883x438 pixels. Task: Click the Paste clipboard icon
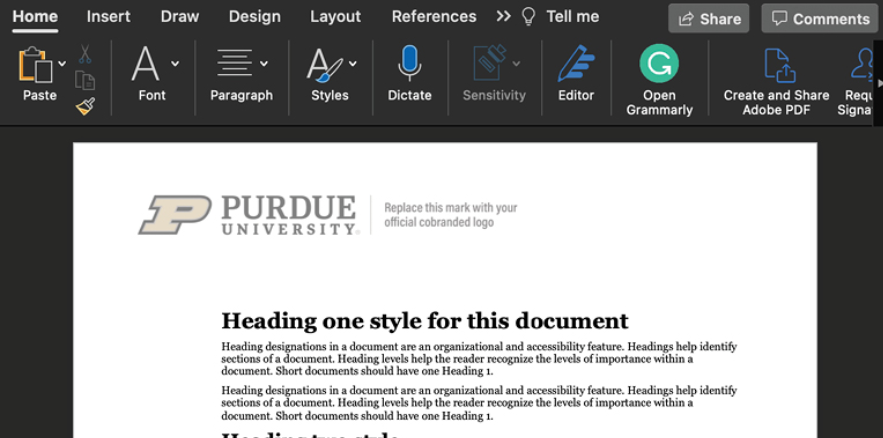(x=35, y=64)
